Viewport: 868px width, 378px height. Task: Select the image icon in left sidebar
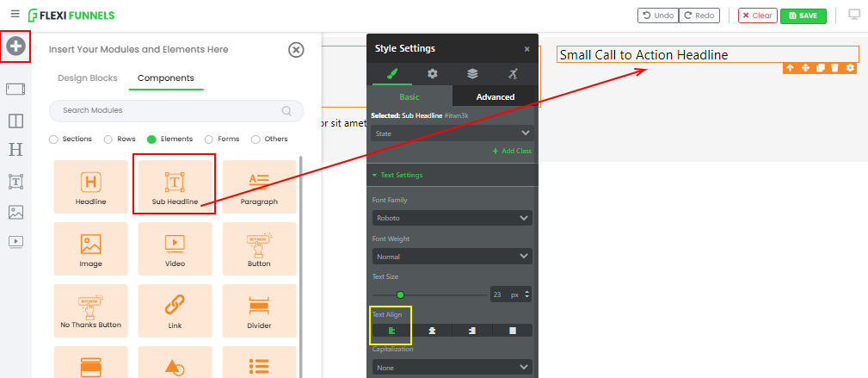pos(15,212)
